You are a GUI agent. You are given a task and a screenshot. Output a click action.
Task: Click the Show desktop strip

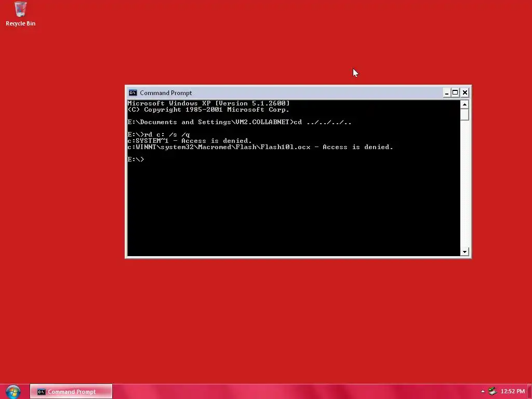click(529, 392)
